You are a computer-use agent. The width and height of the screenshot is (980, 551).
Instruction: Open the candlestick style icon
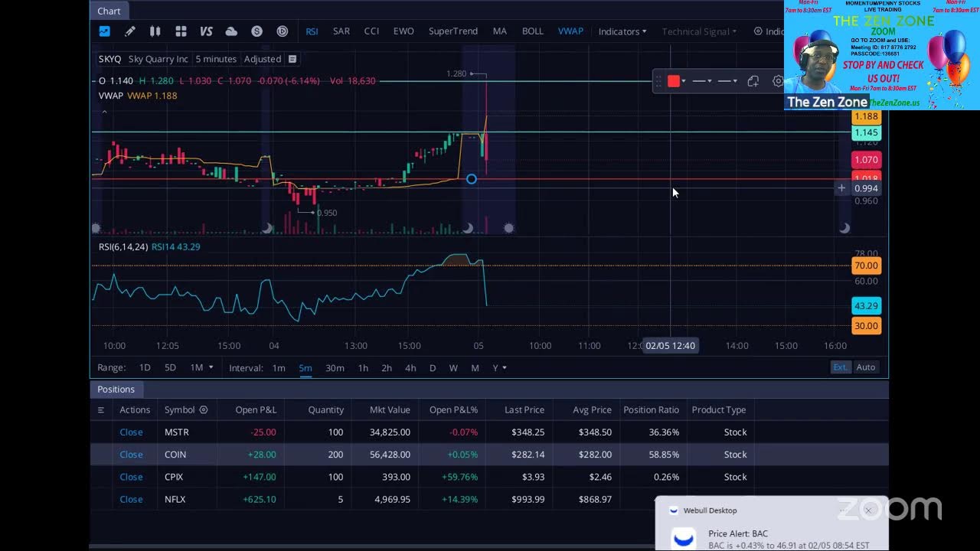[x=155, y=31]
